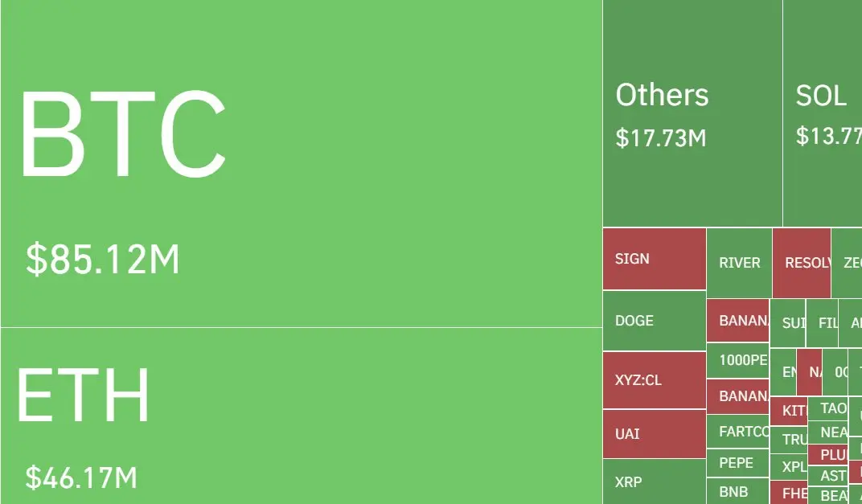Select the XRP tile
The width and height of the screenshot is (862, 504).
click(x=655, y=482)
